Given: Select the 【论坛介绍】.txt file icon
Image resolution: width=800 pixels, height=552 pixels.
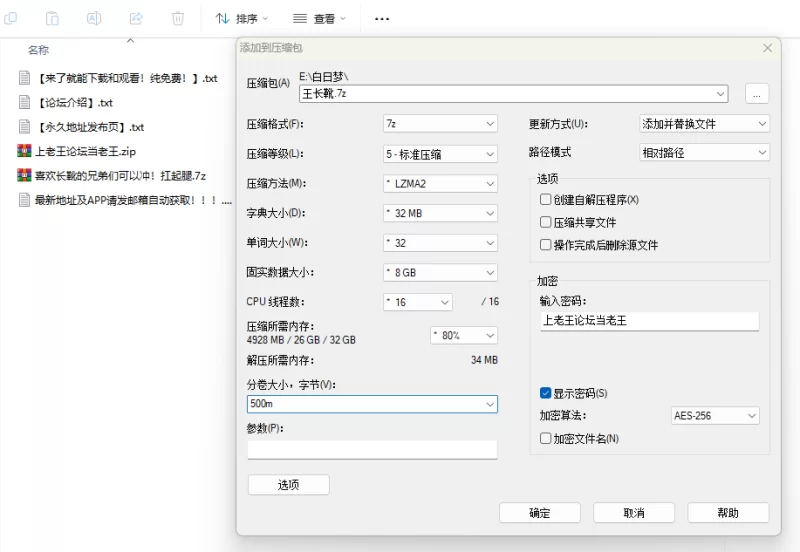Looking at the screenshot, I should click(25, 102).
